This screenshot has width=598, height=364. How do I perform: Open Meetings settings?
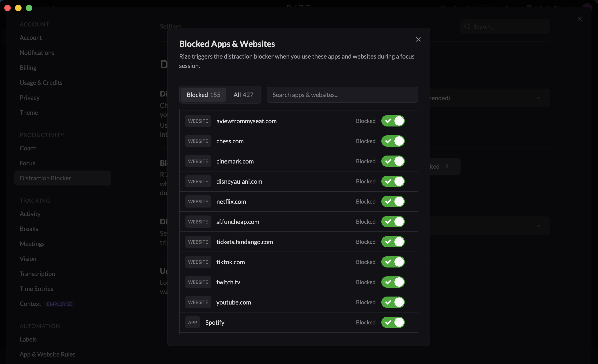coord(32,244)
